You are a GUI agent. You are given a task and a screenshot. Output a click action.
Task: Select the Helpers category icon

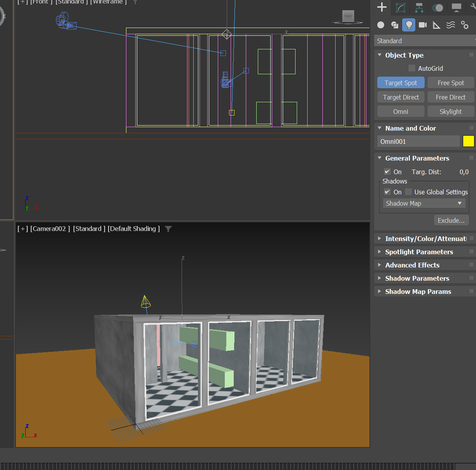437,25
